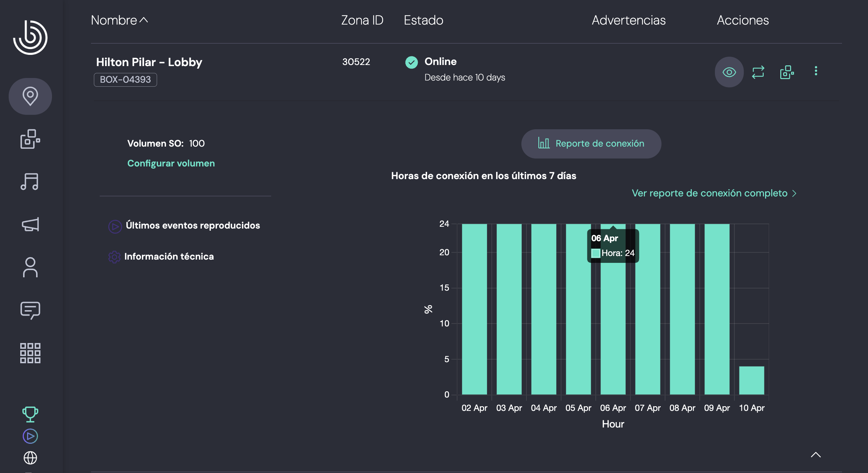Viewport: 868px width, 473px height.
Task: Expand Información técnica section
Action: point(169,257)
